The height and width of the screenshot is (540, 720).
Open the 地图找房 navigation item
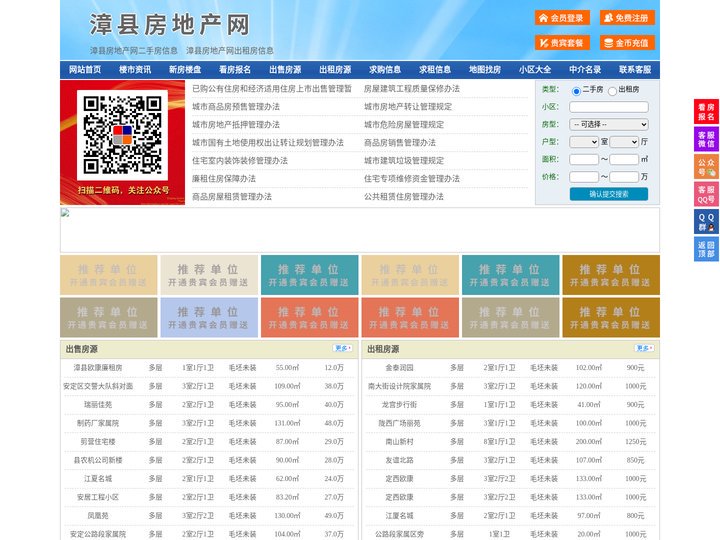coord(485,69)
